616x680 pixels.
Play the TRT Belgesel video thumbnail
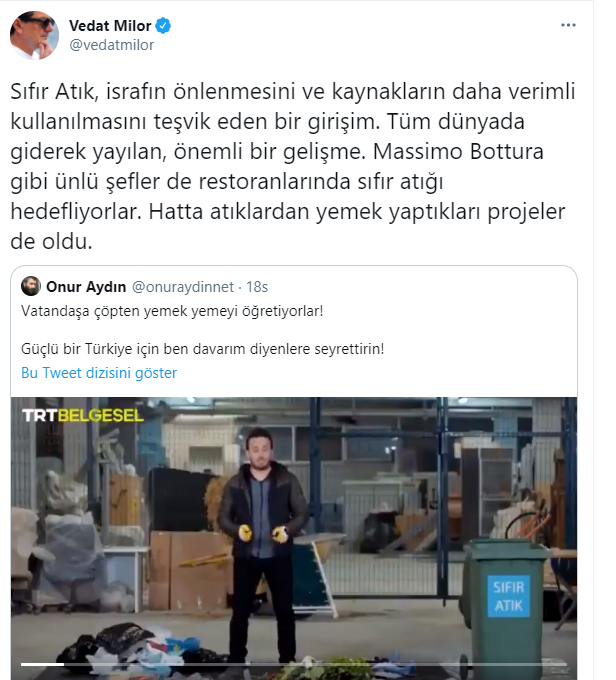tap(294, 538)
